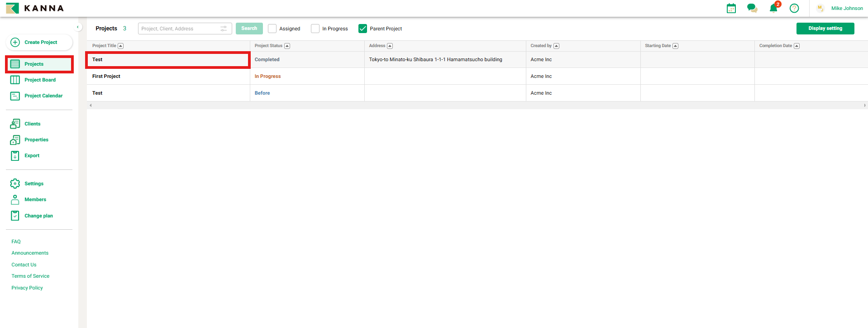Click the Create Project plus icon
The height and width of the screenshot is (328, 868).
coord(15,42)
